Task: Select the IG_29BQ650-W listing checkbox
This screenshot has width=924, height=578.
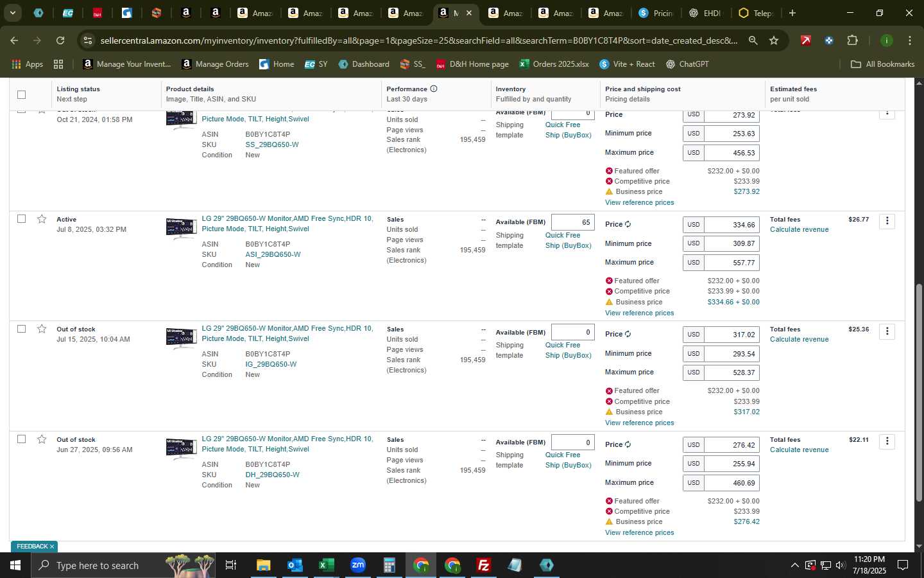Action: tap(21, 329)
